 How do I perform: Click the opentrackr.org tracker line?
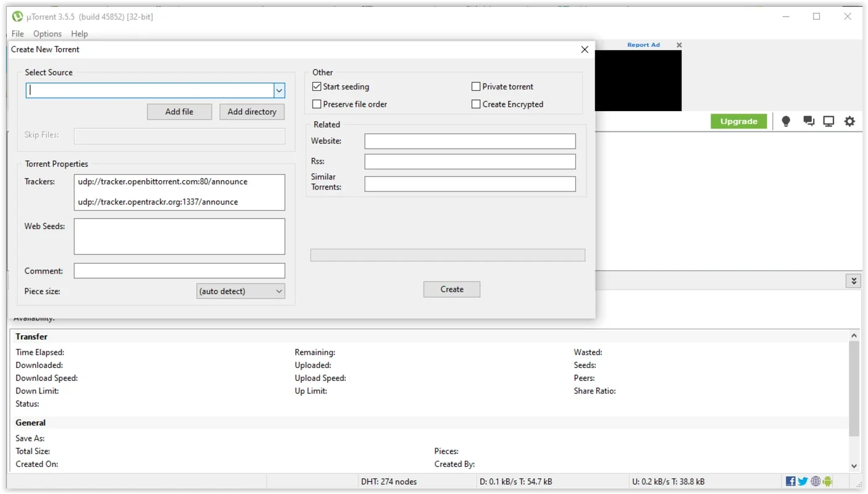tap(158, 202)
